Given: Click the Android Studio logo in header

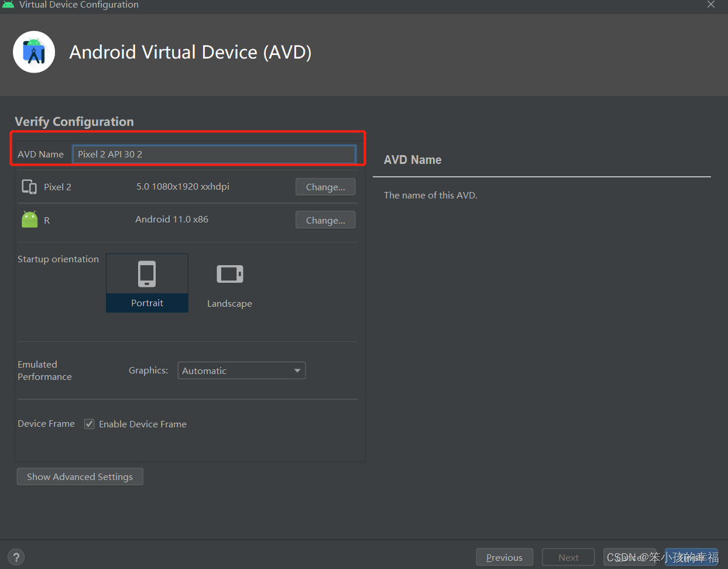Looking at the screenshot, I should [x=34, y=52].
